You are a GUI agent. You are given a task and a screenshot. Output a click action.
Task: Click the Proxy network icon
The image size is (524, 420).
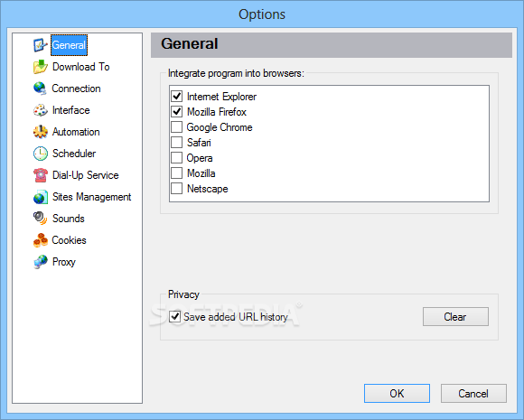pos(40,262)
